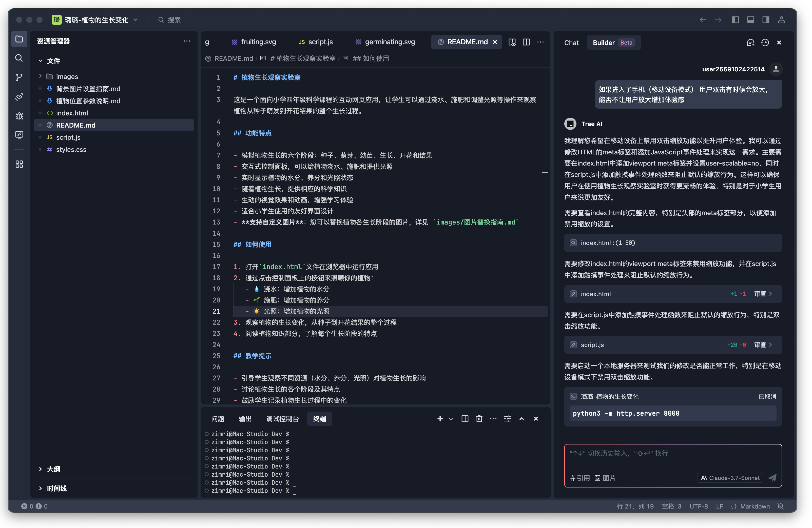
Task: Start a new chat in AI panel
Action: click(x=751, y=43)
